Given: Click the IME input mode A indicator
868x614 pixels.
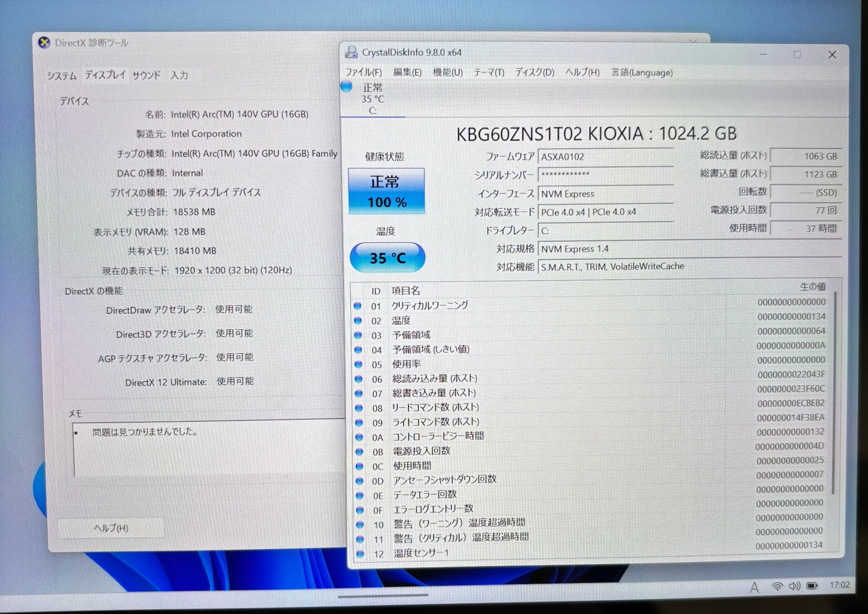Looking at the screenshot, I should (754, 587).
